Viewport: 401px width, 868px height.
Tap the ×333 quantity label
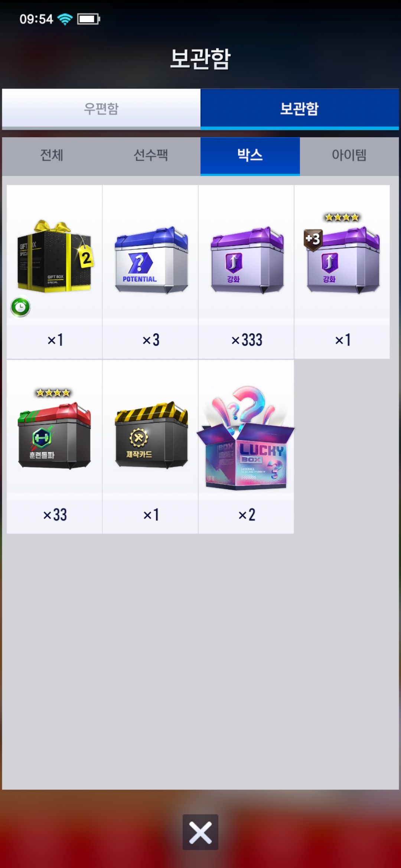[x=247, y=340]
